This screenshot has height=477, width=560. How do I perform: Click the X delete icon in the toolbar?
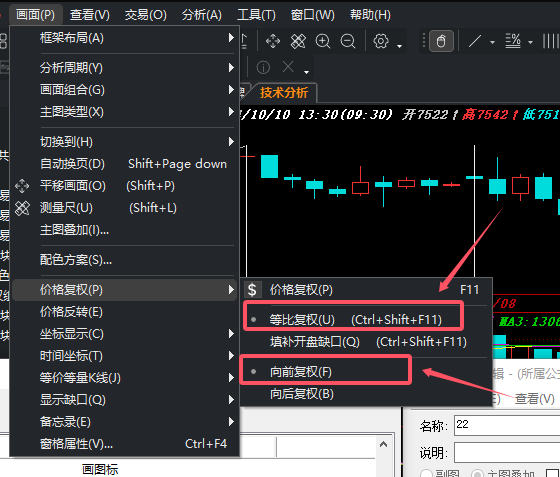288,67
